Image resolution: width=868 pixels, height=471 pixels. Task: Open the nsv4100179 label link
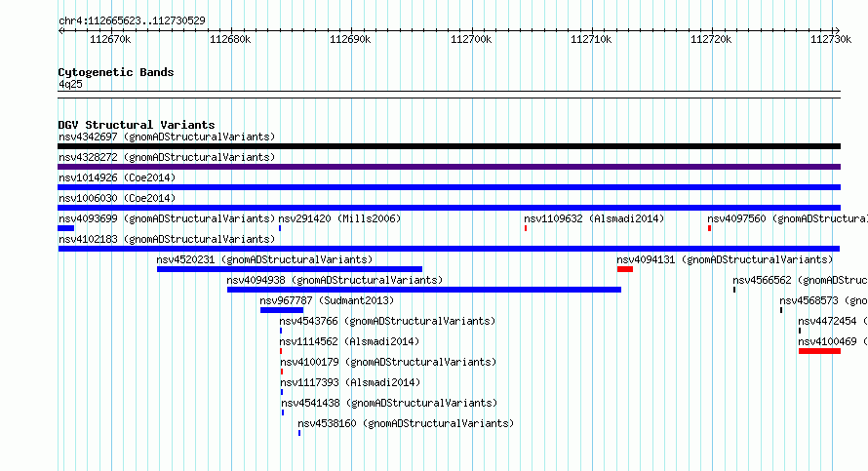click(388, 362)
